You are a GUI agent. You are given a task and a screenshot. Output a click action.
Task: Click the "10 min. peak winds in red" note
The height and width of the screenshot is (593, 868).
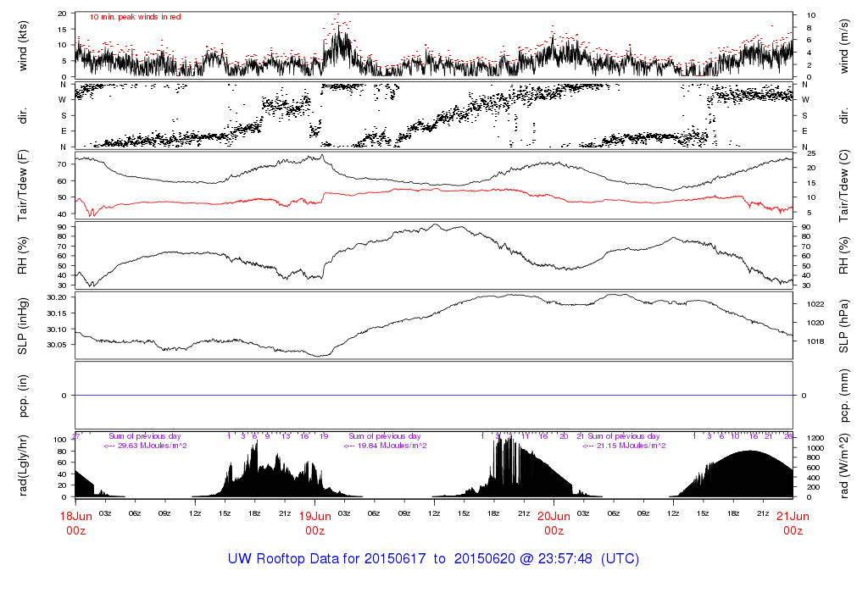[135, 17]
